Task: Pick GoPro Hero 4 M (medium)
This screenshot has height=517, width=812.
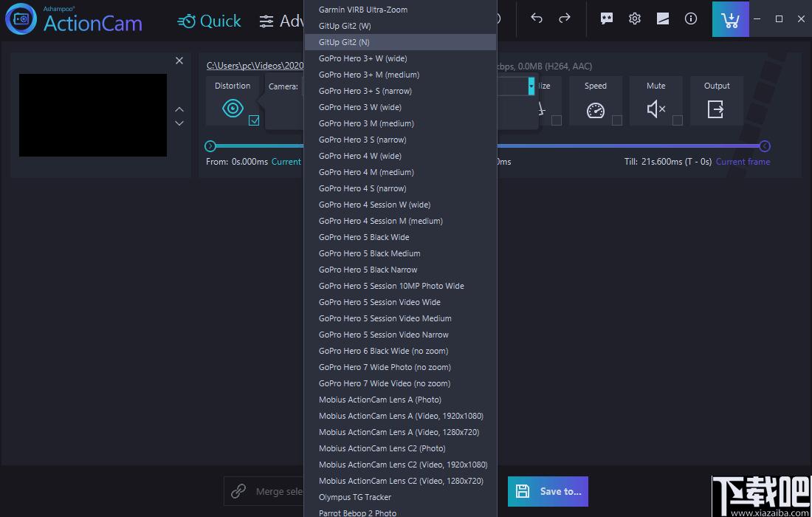Action: coord(400,172)
